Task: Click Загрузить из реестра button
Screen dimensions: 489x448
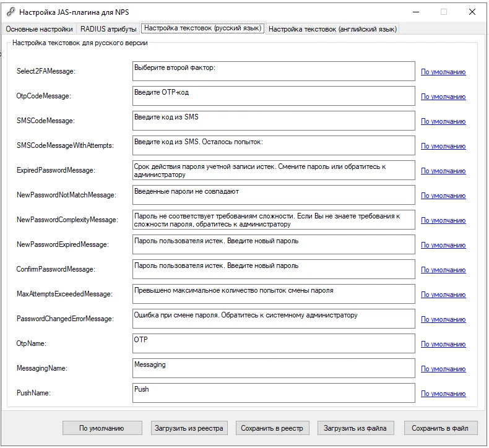Action: [x=189, y=428]
